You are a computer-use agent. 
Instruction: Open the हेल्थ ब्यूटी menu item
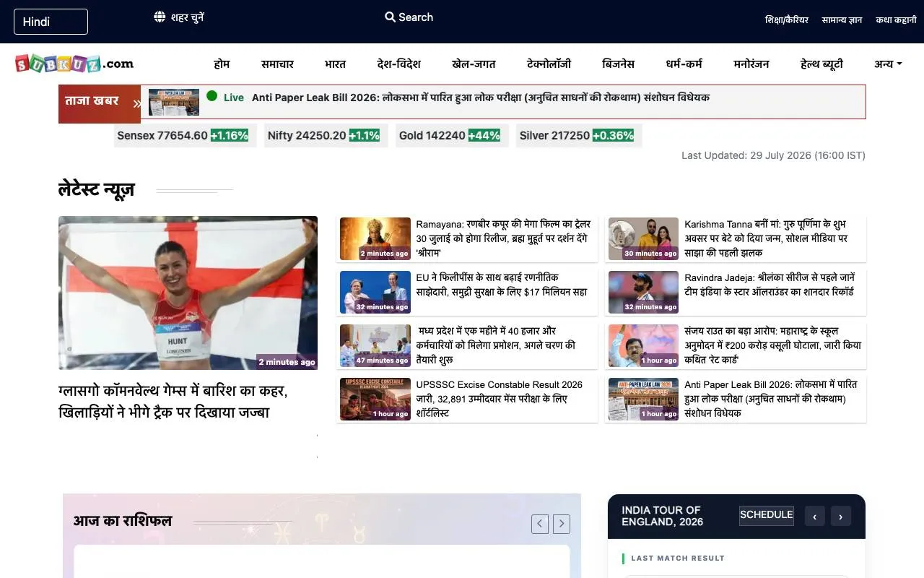point(821,64)
